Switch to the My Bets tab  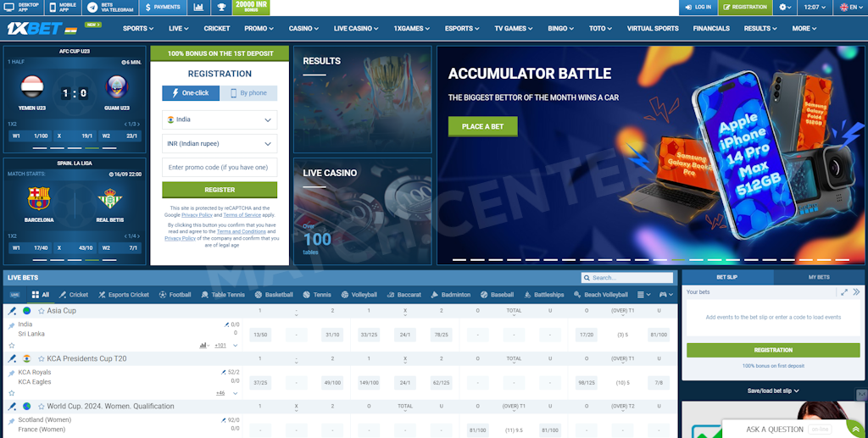[819, 277]
